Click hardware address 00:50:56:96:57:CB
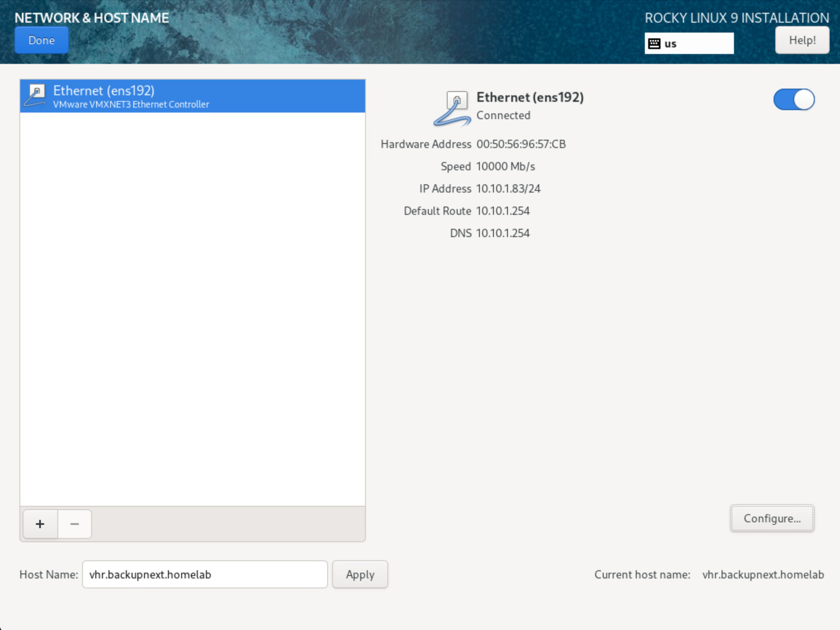 pyautogui.click(x=521, y=144)
